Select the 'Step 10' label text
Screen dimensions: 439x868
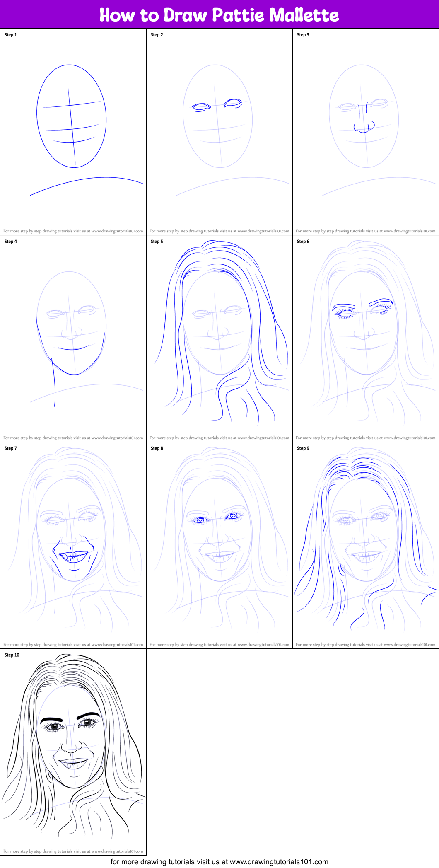(x=12, y=655)
